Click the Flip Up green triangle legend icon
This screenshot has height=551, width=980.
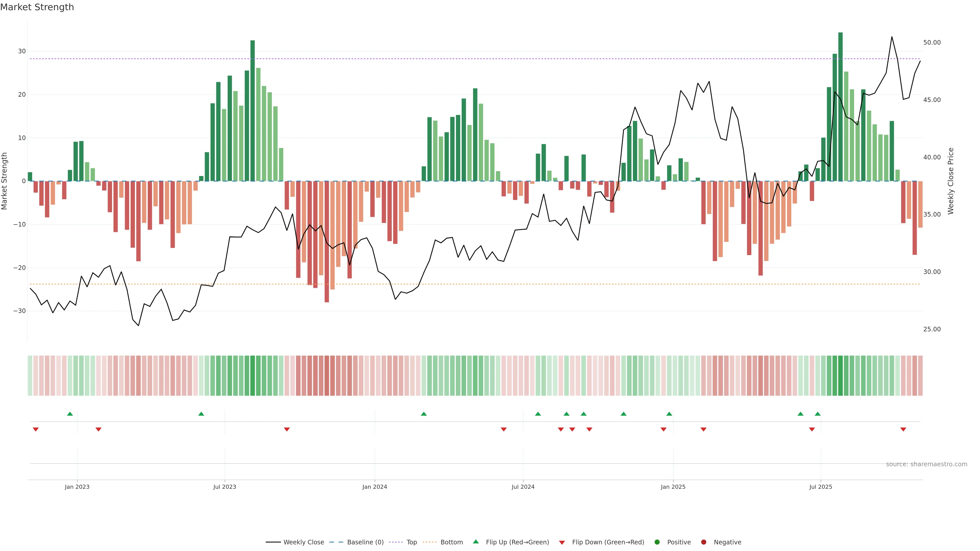[x=475, y=542]
